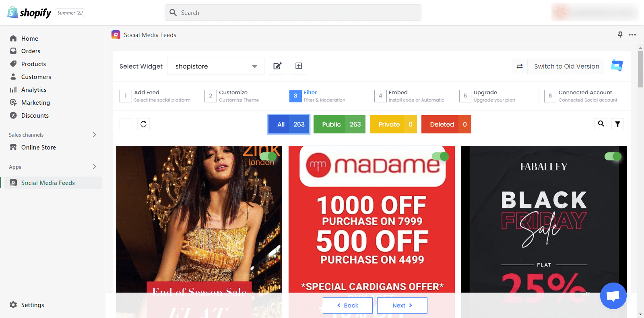This screenshot has height=318, width=644.
Task: Click the Next button
Action: point(402,306)
